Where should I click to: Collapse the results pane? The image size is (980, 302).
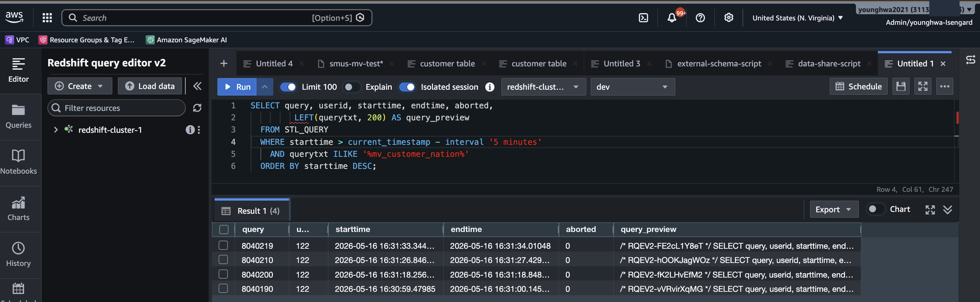(x=948, y=210)
